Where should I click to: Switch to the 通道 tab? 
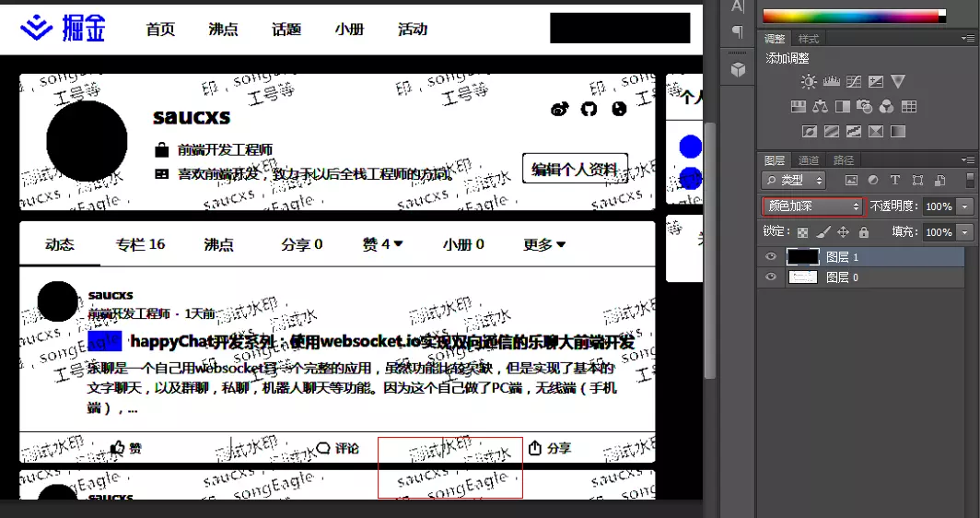click(808, 160)
